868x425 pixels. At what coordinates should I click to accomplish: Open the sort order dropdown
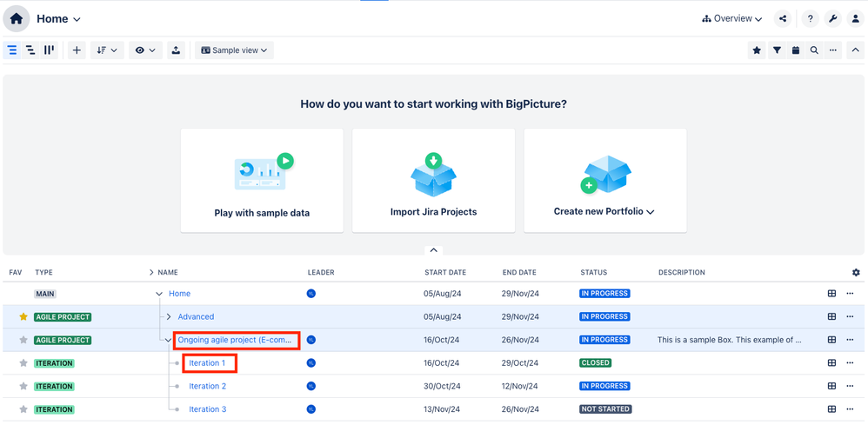(x=107, y=50)
